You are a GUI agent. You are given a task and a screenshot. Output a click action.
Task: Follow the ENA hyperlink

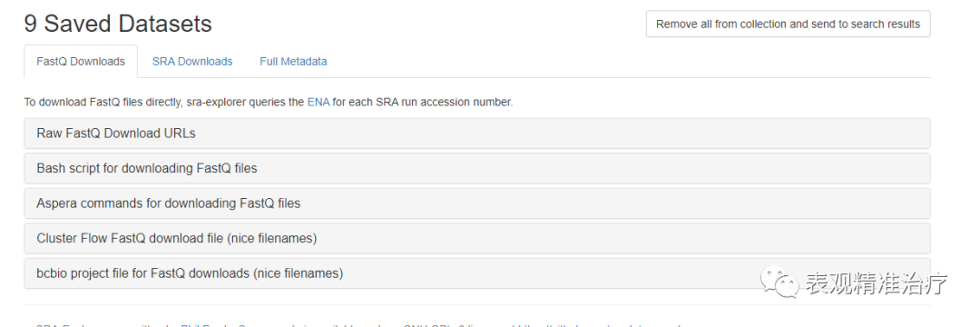[x=318, y=102]
